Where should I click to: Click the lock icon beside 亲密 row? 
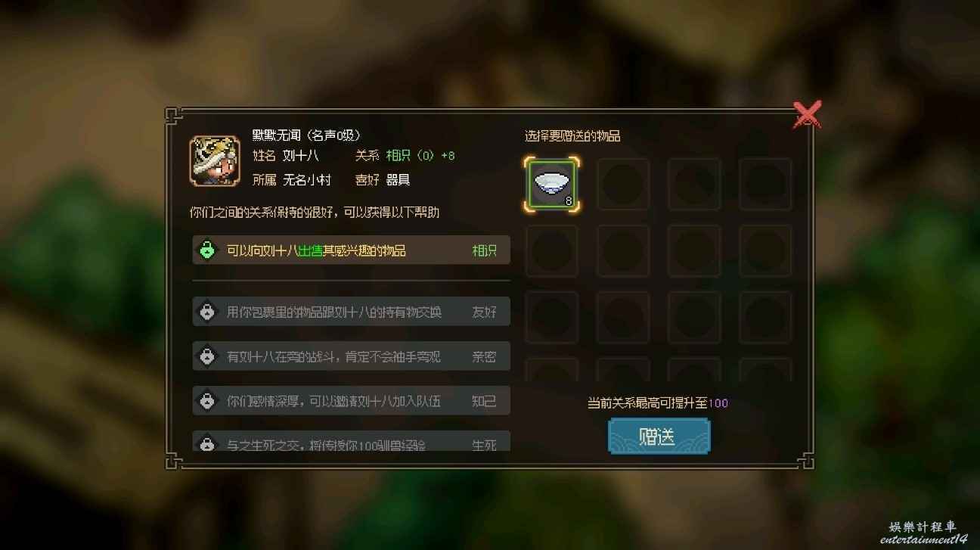coord(206,356)
